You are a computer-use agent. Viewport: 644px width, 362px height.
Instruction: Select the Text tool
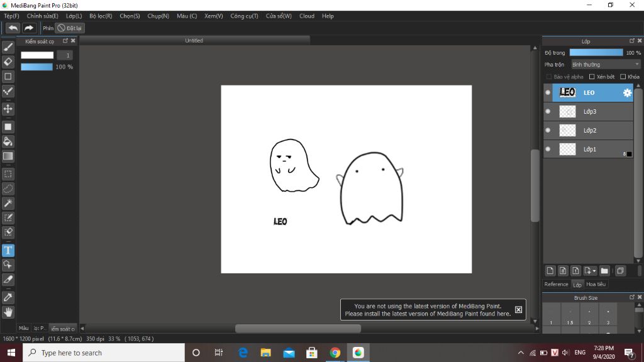(8, 250)
